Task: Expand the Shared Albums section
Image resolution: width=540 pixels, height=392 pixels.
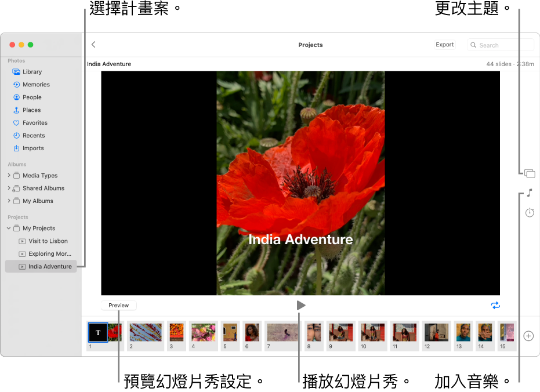Action: coord(10,188)
